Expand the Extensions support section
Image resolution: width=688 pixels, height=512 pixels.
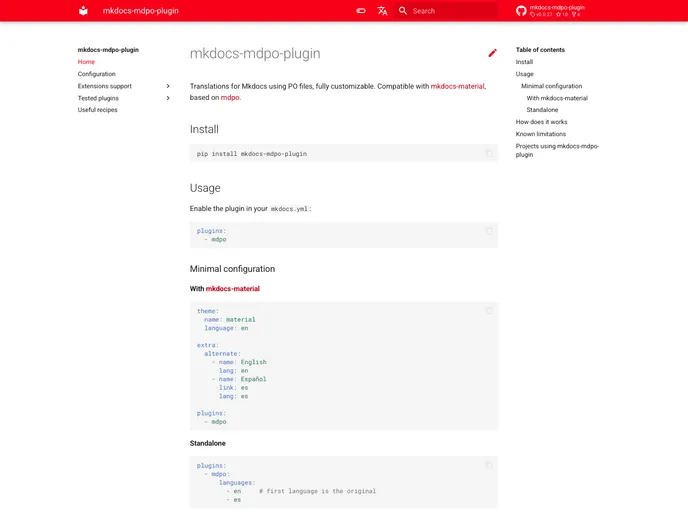pyautogui.click(x=168, y=86)
